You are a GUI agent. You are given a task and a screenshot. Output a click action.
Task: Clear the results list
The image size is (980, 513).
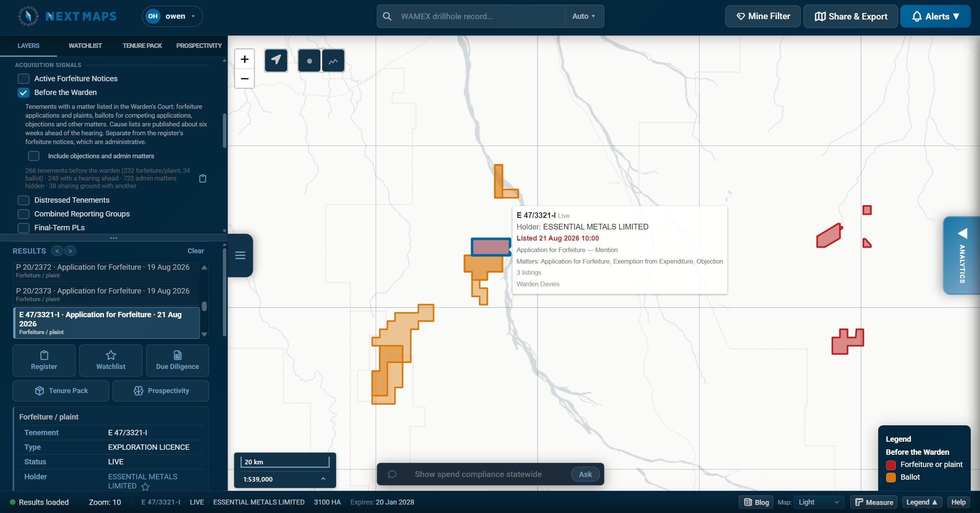[196, 251]
